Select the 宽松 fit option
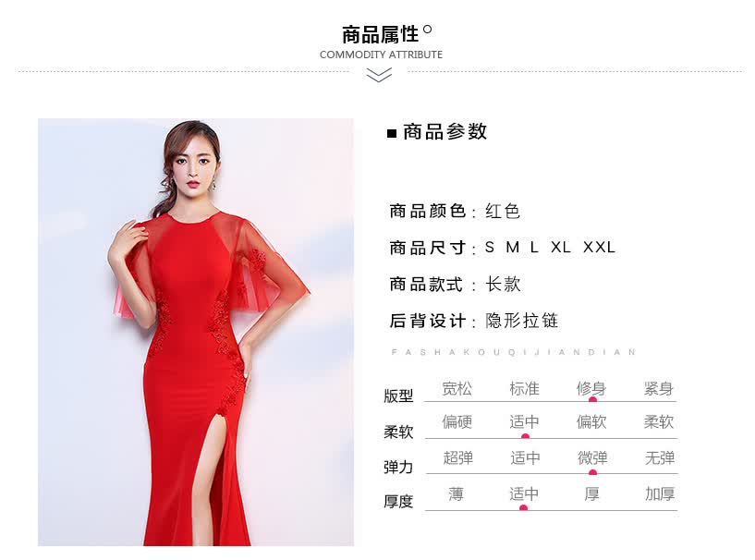This screenshot has width=755, height=560. click(457, 389)
